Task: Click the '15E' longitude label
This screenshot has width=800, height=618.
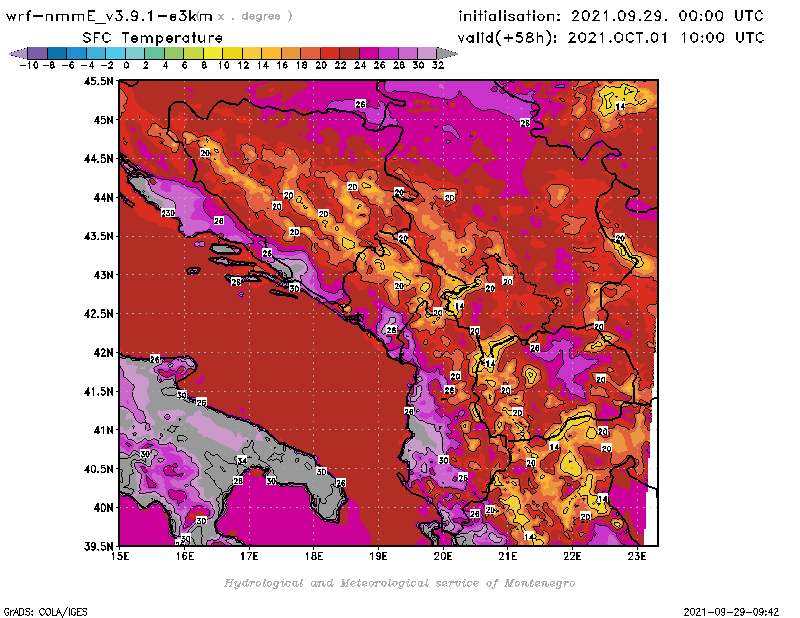Action: pyautogui.click(x=120, y=556)
